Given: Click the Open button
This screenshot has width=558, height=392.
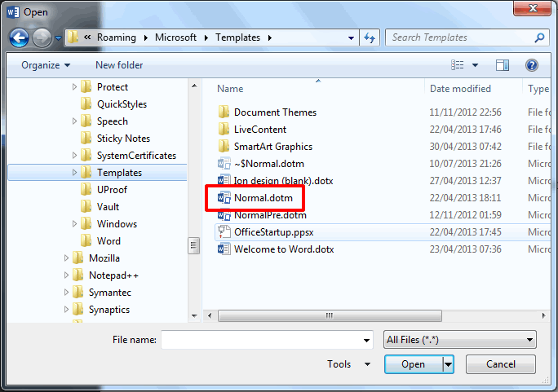Looking at the screenshot, I should (413, 364).
